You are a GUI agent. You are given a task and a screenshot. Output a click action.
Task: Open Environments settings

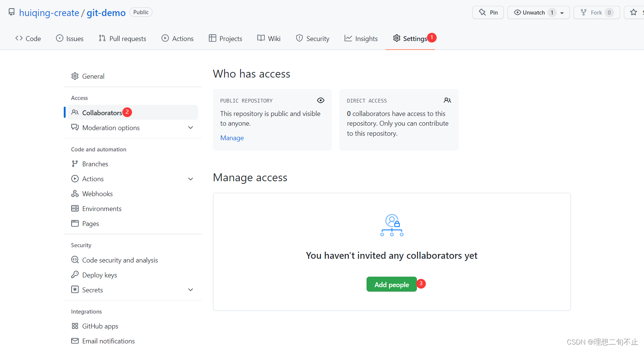(132, 208)
